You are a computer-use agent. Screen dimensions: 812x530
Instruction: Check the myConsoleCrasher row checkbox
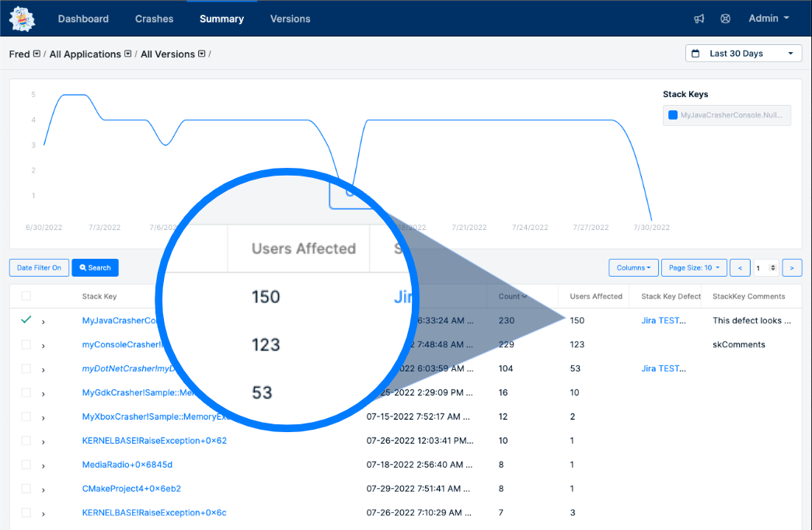click(26, 344)
